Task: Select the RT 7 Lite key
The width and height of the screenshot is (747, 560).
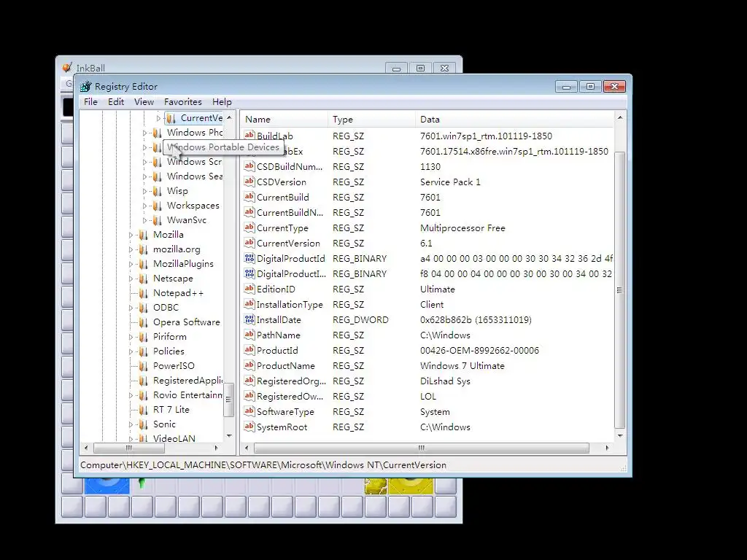Action: tap(171, 410)
